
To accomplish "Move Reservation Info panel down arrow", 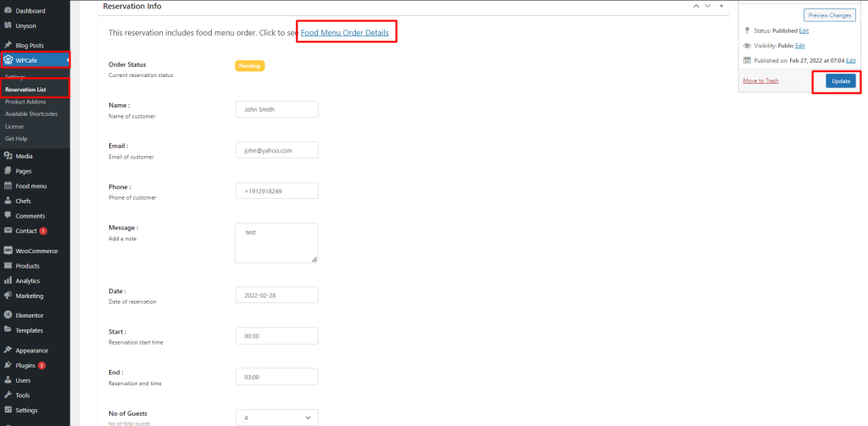I will pyautogui.click(x=708, y=6).
